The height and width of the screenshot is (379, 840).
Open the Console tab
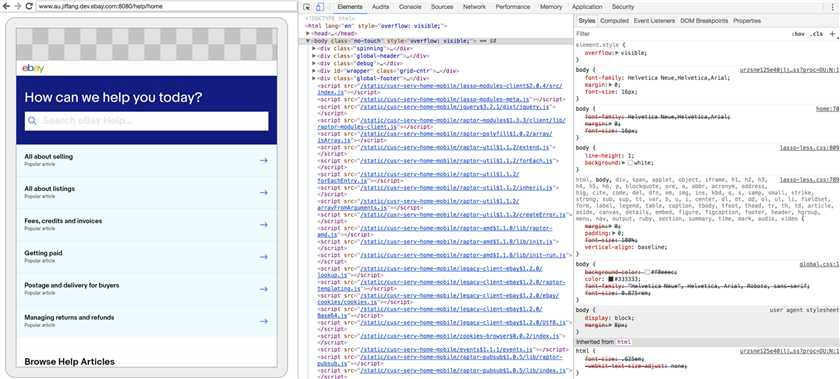pos(410,7)
